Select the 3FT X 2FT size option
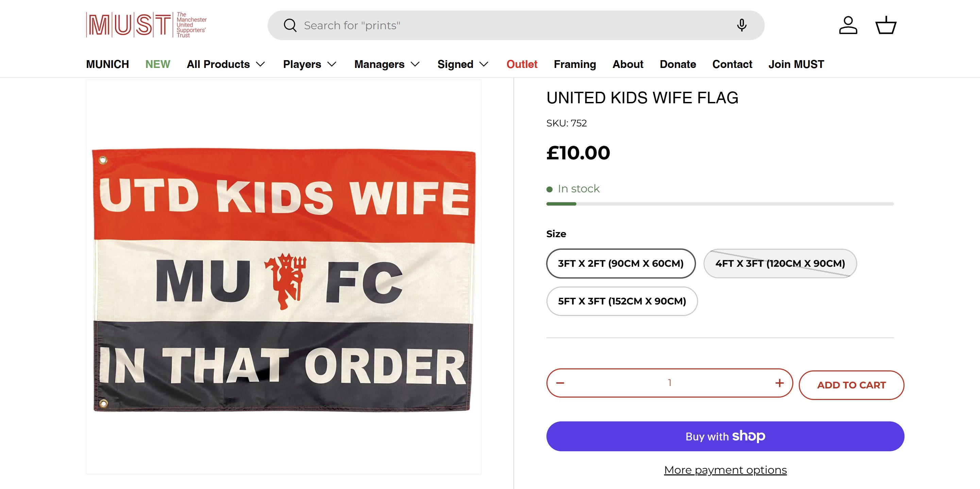980x489 pixels. (x=621, y=263)
